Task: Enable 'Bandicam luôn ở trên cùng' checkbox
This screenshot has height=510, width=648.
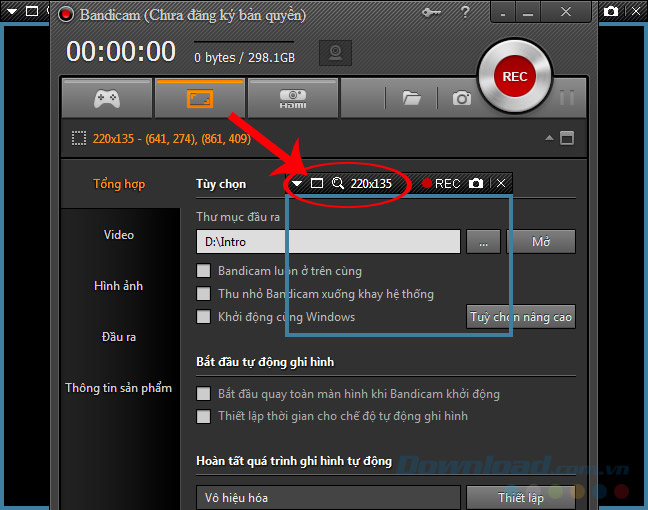Action: (204, 271)
